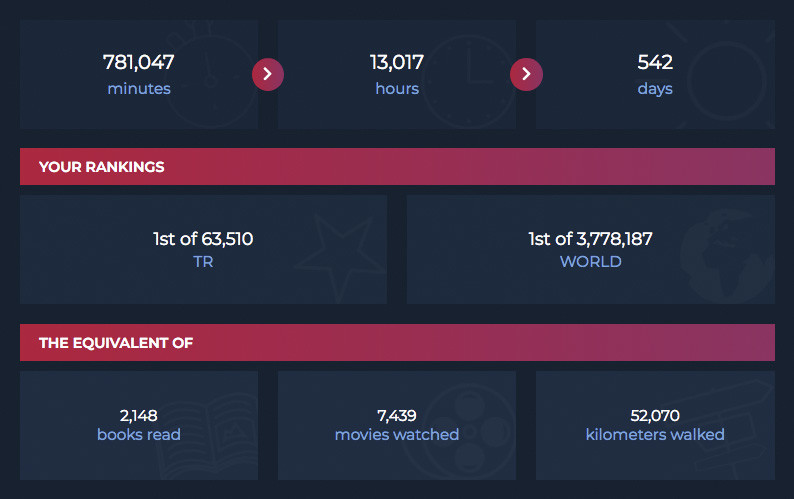Click the arrow between minutes and hours

[268, 74]
